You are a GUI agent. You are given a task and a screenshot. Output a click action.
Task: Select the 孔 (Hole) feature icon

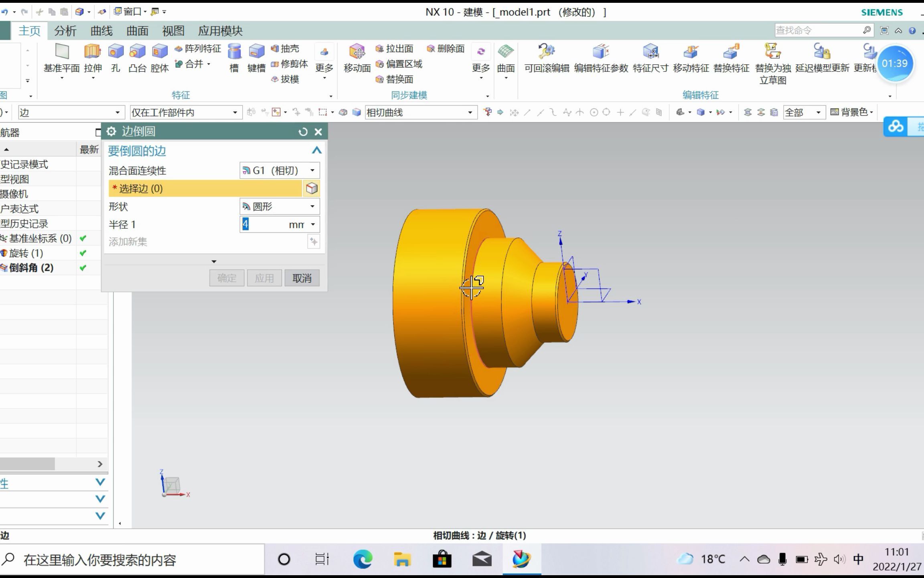115,52
